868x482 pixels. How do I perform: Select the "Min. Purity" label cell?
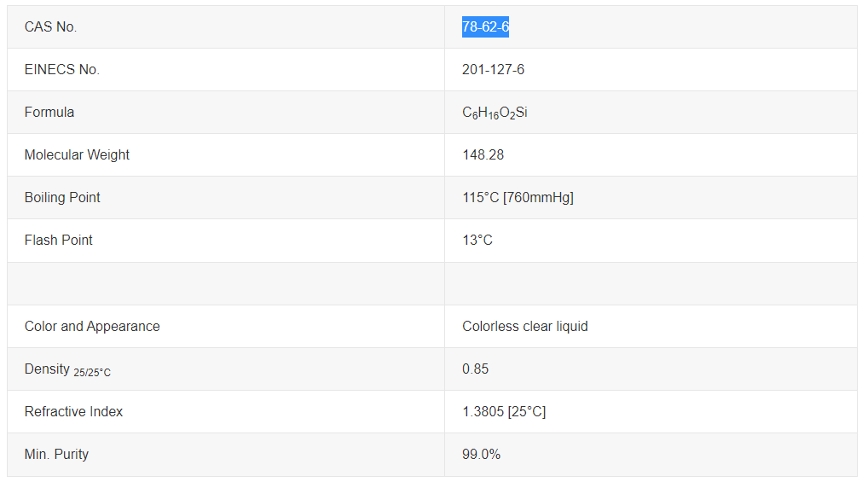56,455
